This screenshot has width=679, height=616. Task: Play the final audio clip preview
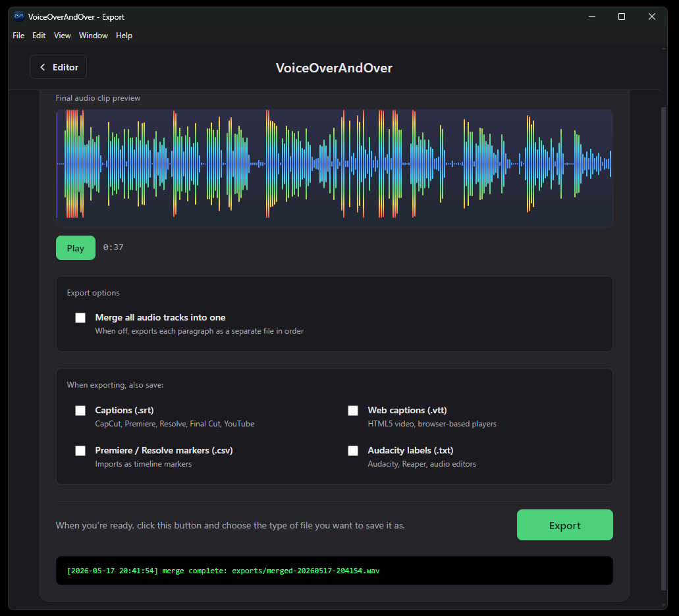[x=75, y=248]
